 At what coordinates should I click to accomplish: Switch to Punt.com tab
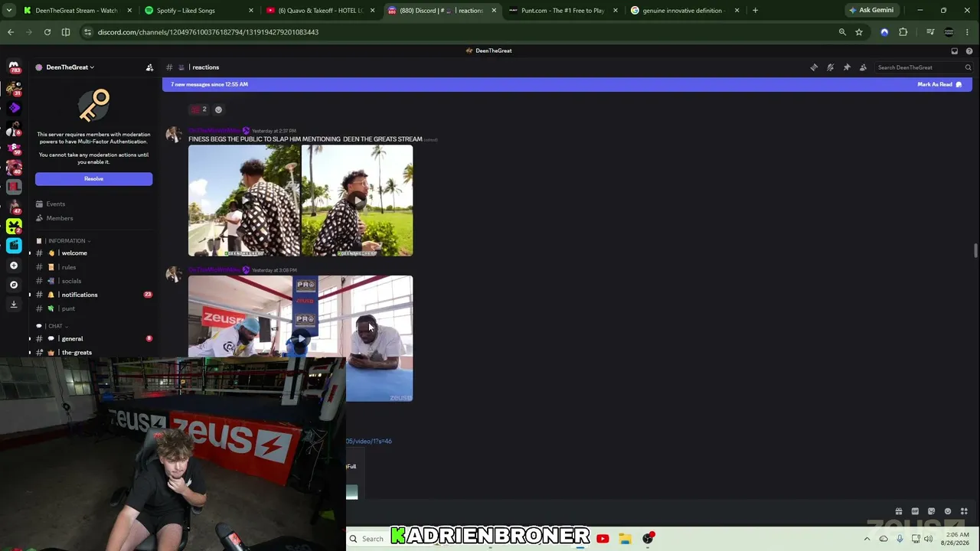(x=563, y=11)
